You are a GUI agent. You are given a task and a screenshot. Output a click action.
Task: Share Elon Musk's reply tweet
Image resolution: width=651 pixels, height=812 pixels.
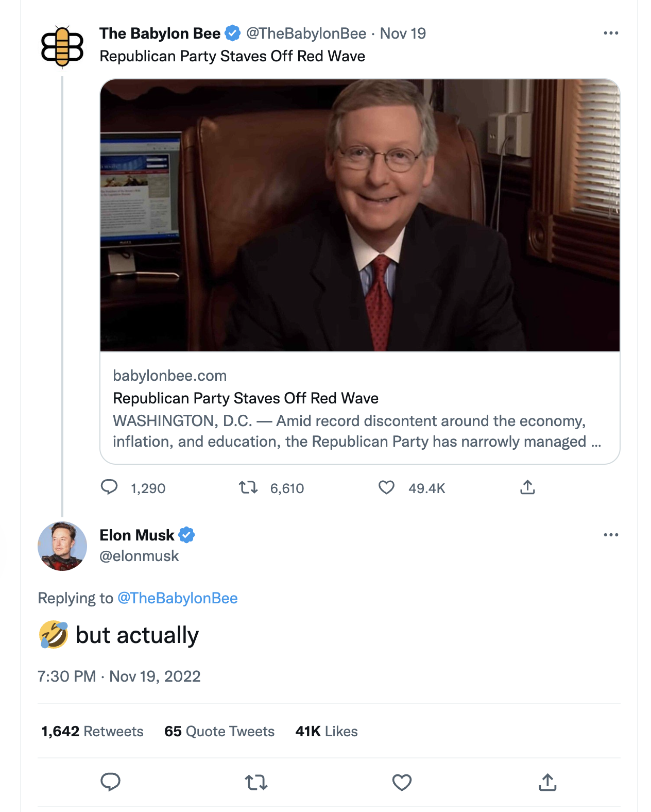547,782
